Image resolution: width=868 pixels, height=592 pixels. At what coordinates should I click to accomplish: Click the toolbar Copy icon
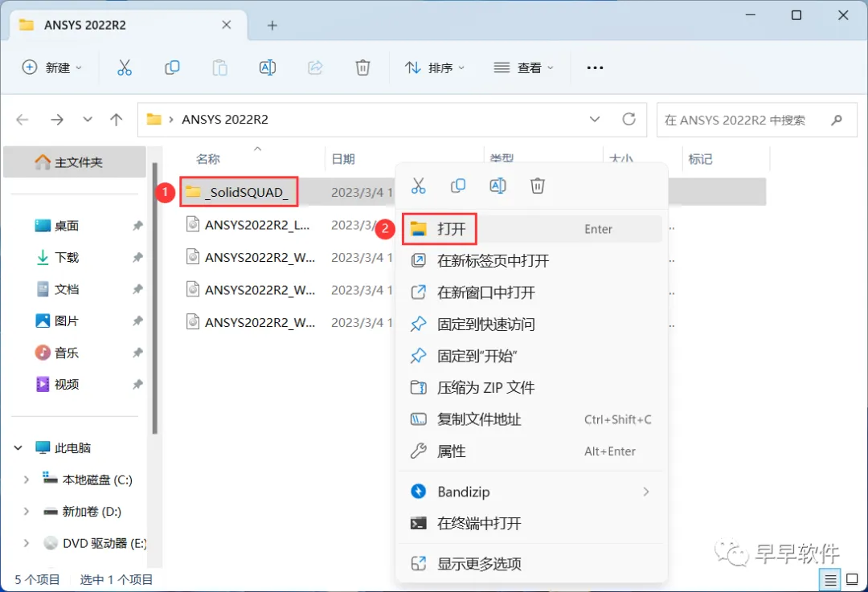point(172,67)
